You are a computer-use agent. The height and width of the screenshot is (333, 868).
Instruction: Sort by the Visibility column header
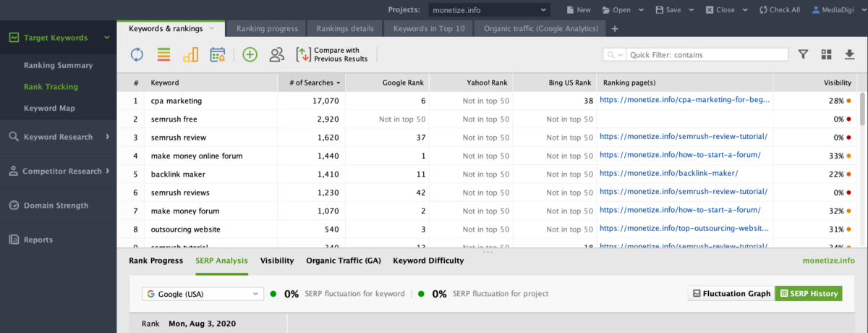(815, 83)
